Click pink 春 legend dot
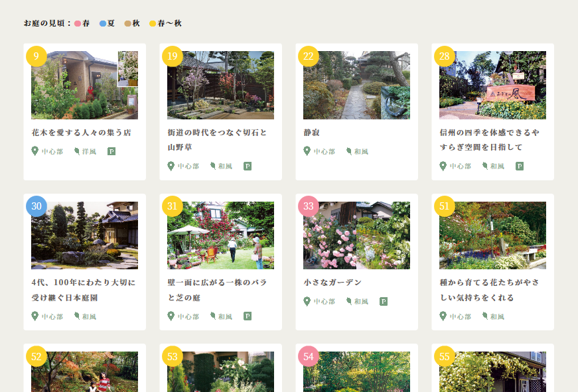Screen dimensions: 578x392 (x=78, y=24)
